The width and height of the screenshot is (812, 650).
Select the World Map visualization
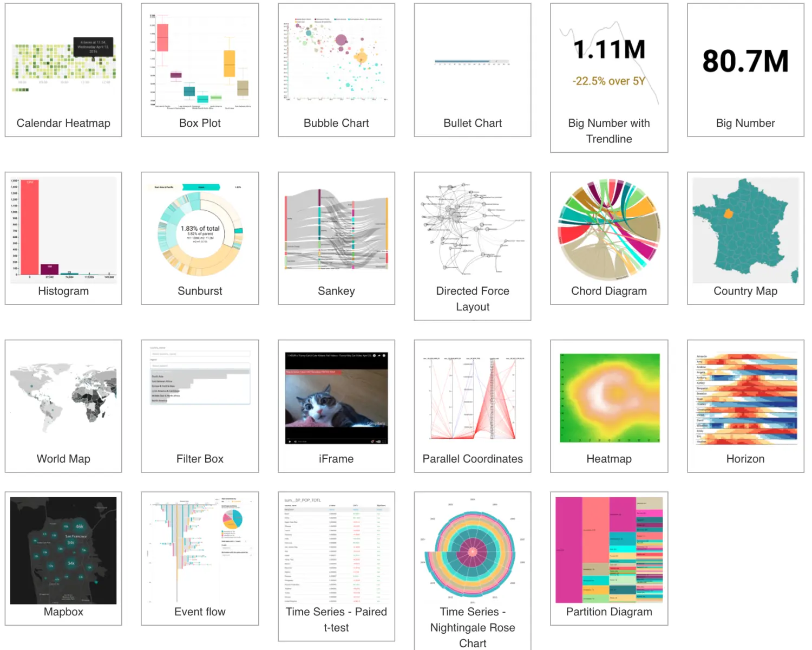pos(63,406)
